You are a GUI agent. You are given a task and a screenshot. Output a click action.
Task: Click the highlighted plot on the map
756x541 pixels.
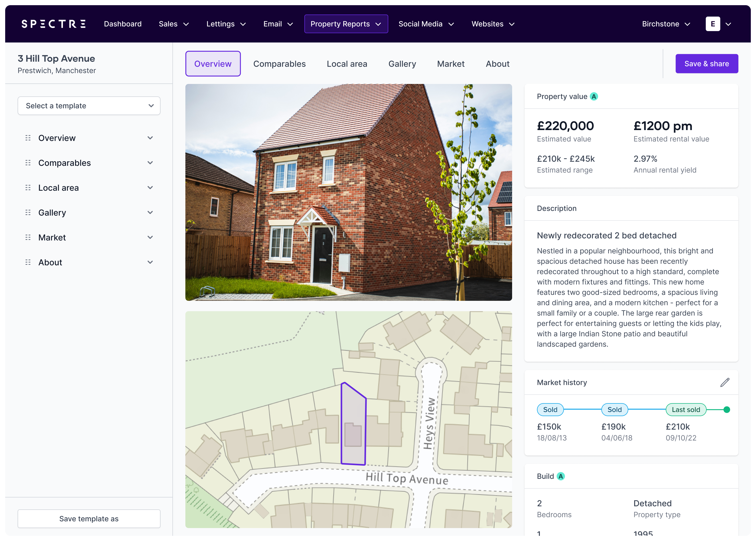click(353, 426)
